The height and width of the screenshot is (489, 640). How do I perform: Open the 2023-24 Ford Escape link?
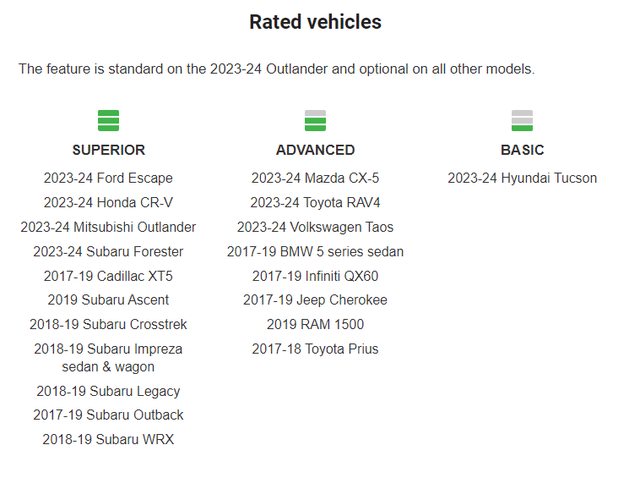(x=108, y=178)
